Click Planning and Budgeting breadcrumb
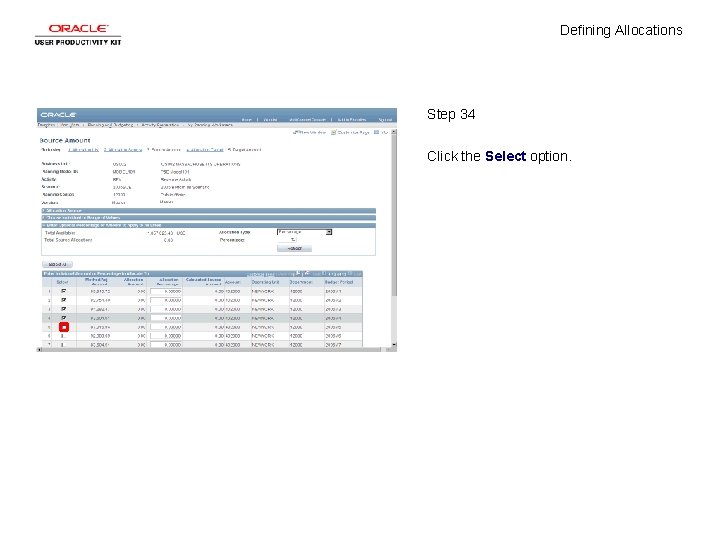Image resolution: width=720 pixels, height=540 pixels. (110, 125)
